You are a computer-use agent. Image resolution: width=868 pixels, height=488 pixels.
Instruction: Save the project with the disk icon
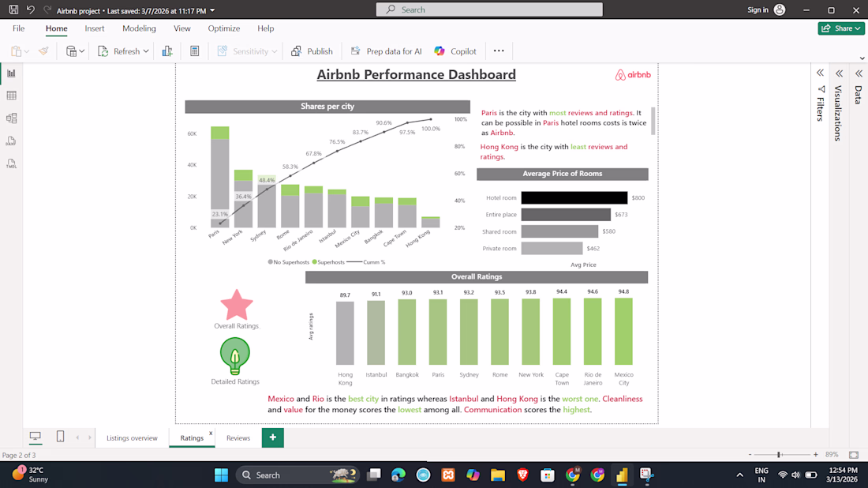click(13, 9)
